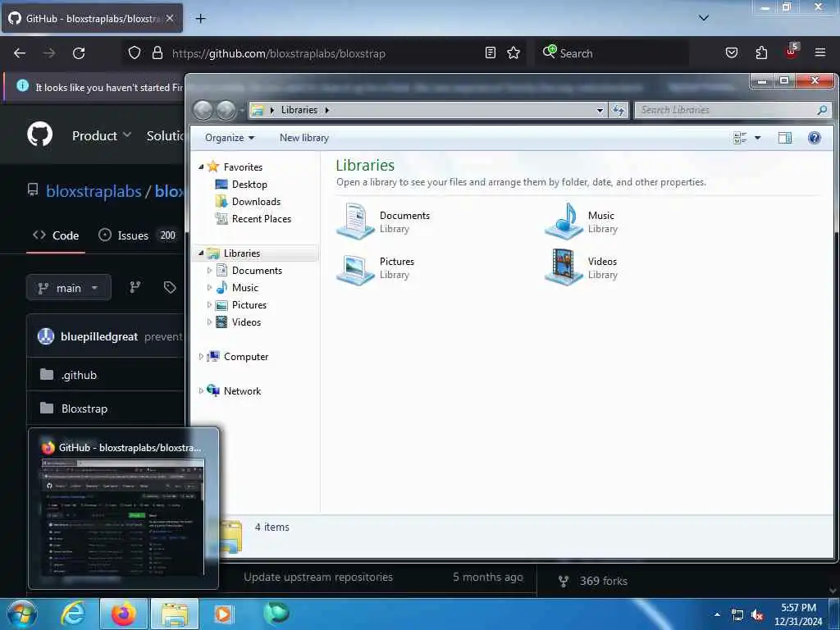Open the Music library icon
Viewport: 840px width, 630px height.
point(564,221)
